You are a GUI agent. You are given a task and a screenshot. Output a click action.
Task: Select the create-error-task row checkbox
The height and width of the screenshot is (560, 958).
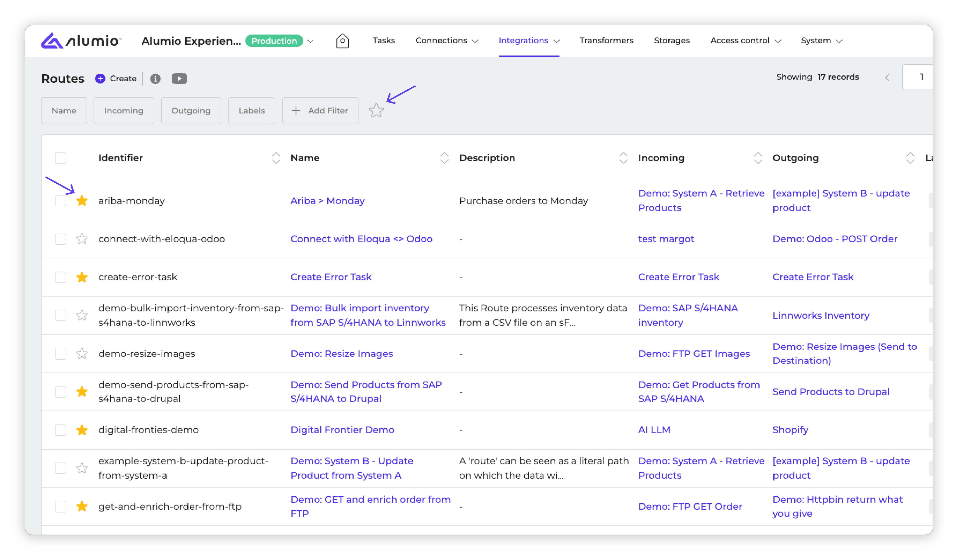pyautogui.click(x=60, y=277)
